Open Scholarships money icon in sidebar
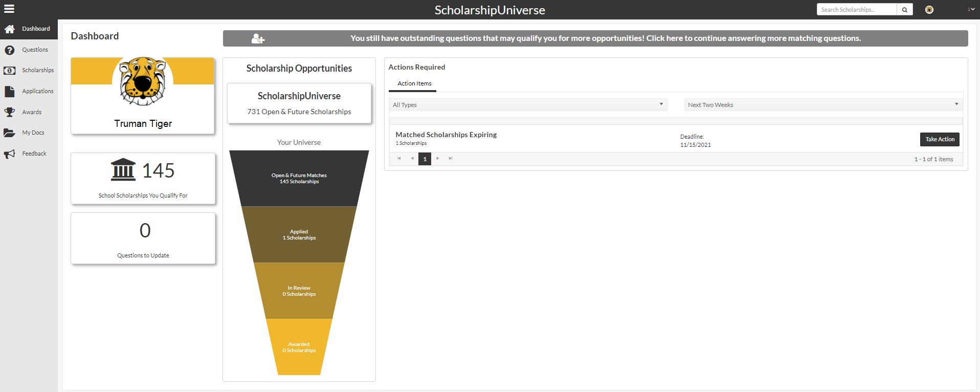This screenshot has height=392, width=980. 9,71
